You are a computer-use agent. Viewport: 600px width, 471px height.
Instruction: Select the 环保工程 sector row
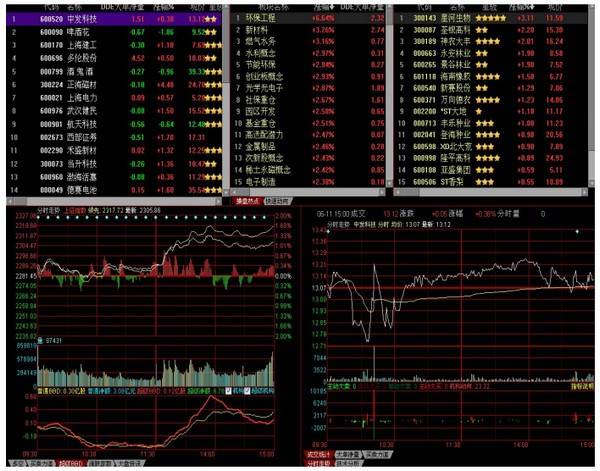(309, 18)
